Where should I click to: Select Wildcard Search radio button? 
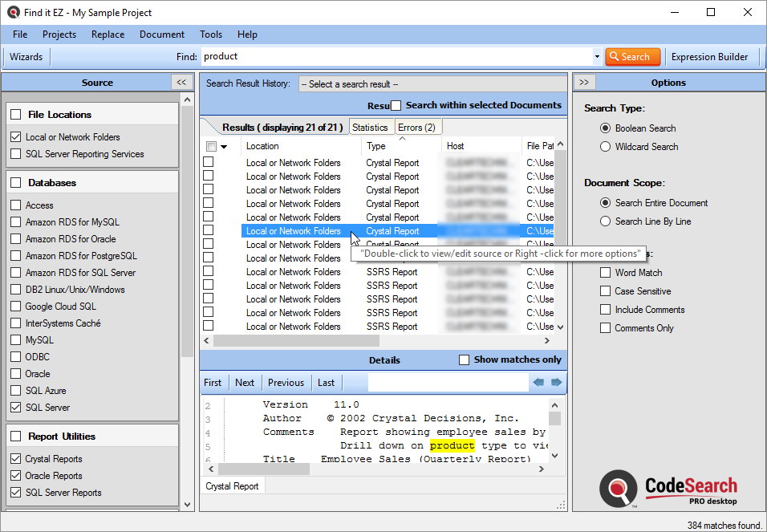(605, 147)
